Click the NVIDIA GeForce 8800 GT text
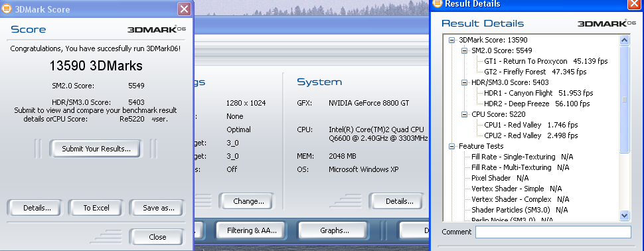 click(369, 103)
